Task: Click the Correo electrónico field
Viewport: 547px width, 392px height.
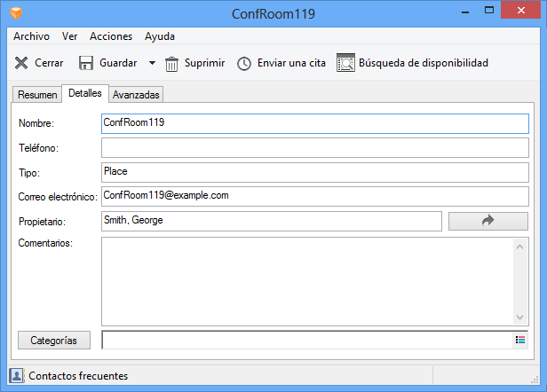Action: (x=315, y=196)
